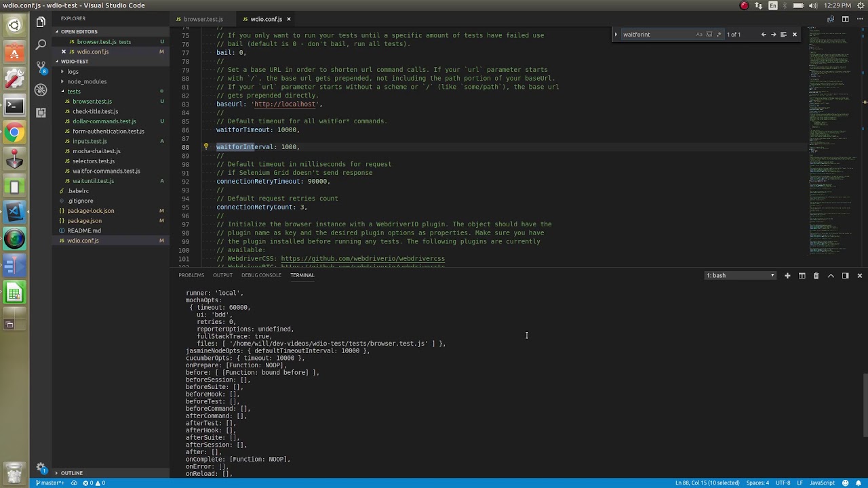
Task: Open Terminal app in Ubuntu launcher
Action: click(x=14, y=105)
